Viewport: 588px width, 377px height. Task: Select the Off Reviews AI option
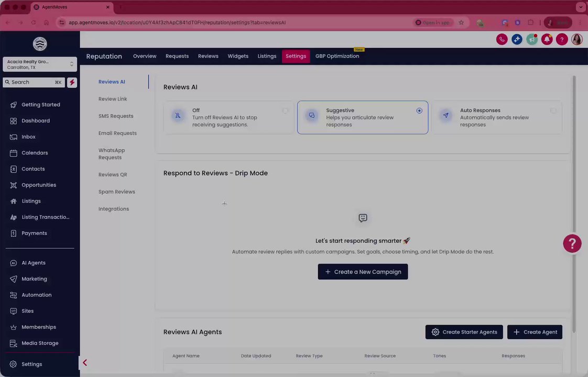228,117
